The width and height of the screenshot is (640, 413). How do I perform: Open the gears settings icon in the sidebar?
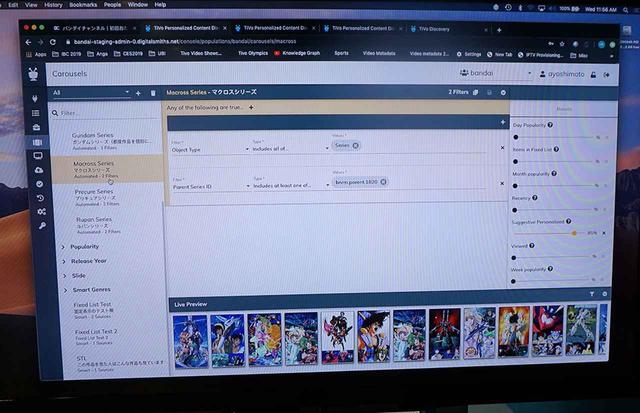coord(41,211)
